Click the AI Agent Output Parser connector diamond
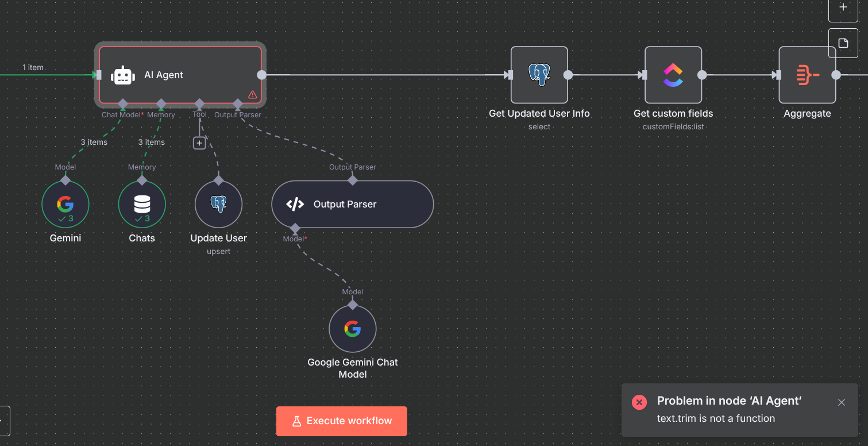The height and width of the screenshot is (446, 868). (238, 104)
